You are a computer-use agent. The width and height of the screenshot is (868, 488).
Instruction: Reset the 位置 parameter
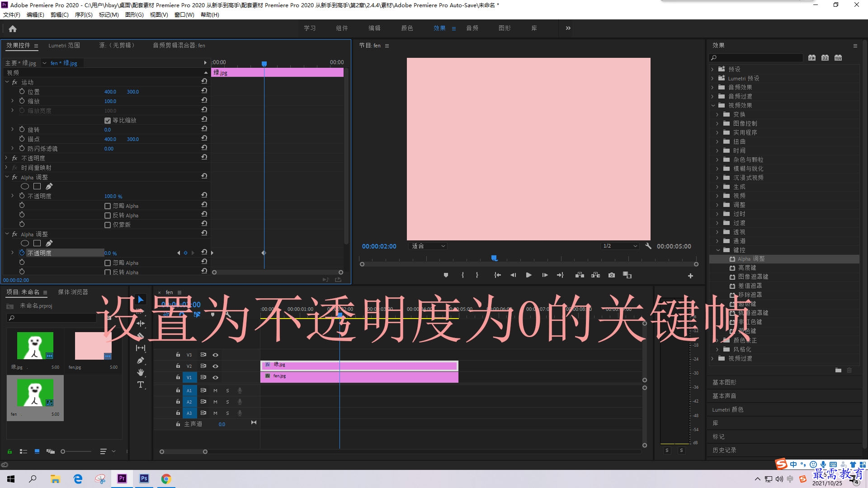tap(204, 90)
